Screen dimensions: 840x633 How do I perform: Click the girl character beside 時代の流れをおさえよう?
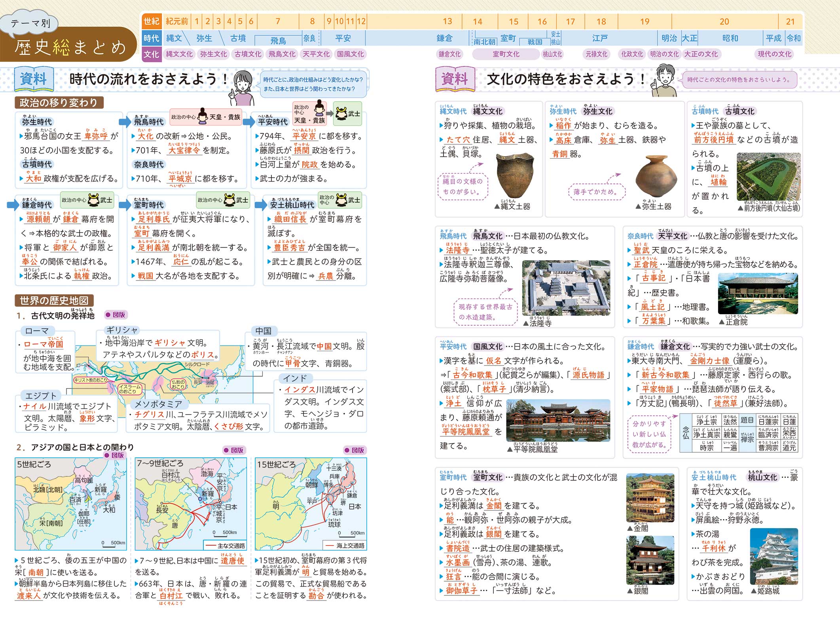pyautogui.click(x=243, y=88)
